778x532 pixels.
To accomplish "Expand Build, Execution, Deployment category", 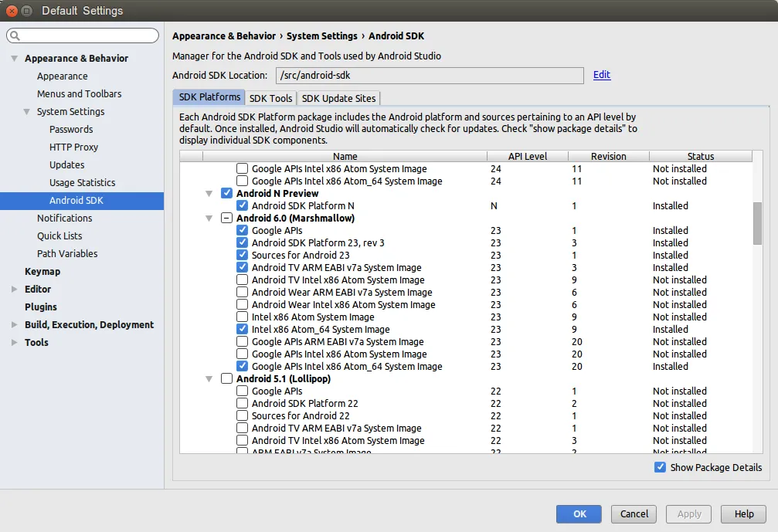I will coord(14,325).
